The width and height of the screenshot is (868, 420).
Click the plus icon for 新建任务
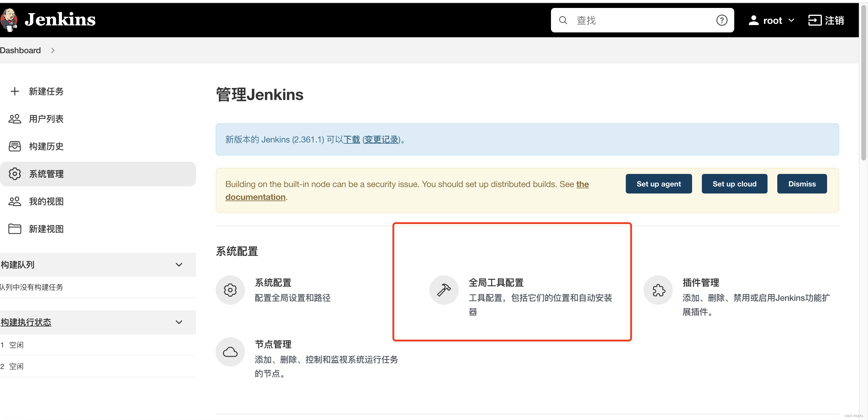pos(14,91)
